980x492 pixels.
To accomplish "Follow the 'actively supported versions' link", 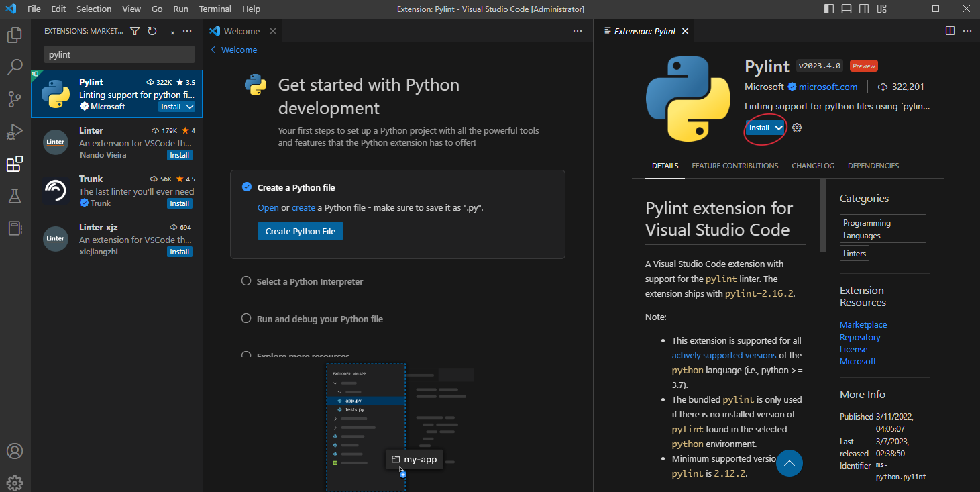I will pos(724,355).
